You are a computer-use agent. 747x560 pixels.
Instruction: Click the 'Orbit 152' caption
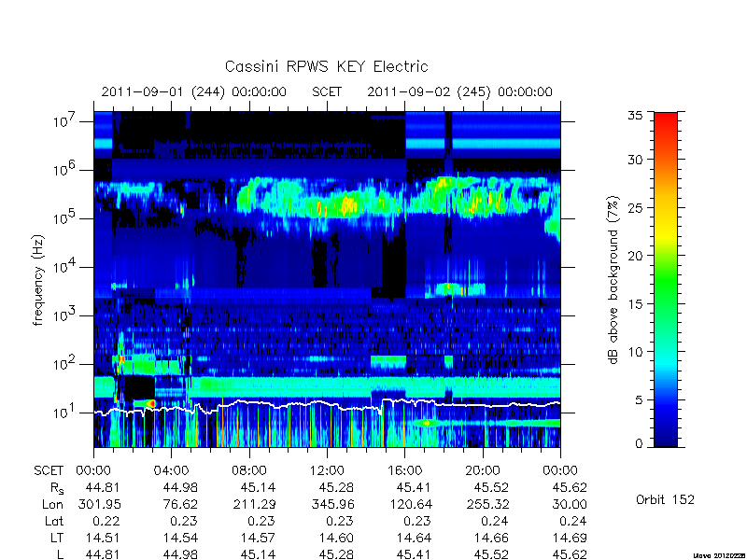[665, 500]
